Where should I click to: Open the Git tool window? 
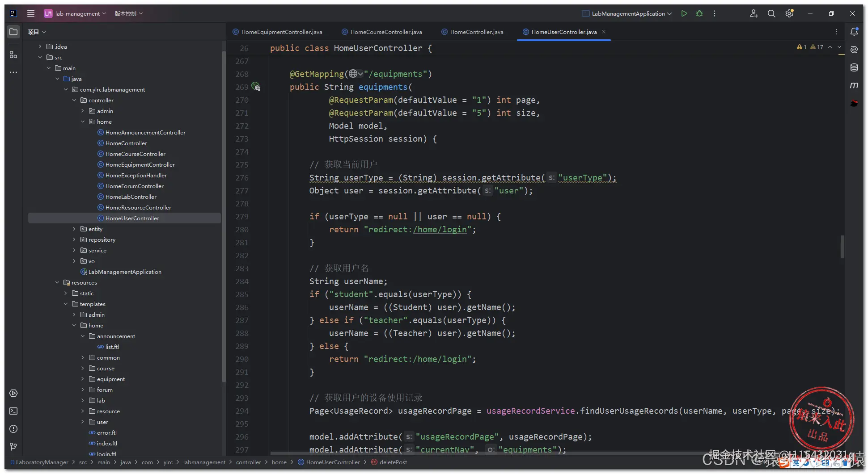click(x=13, y=447)
